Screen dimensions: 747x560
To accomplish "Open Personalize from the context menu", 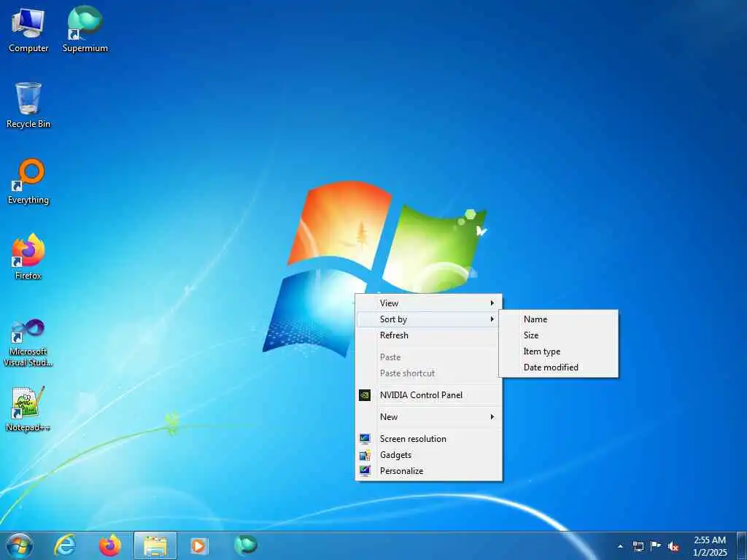I will pyautogui.click(x=429, y=470).
